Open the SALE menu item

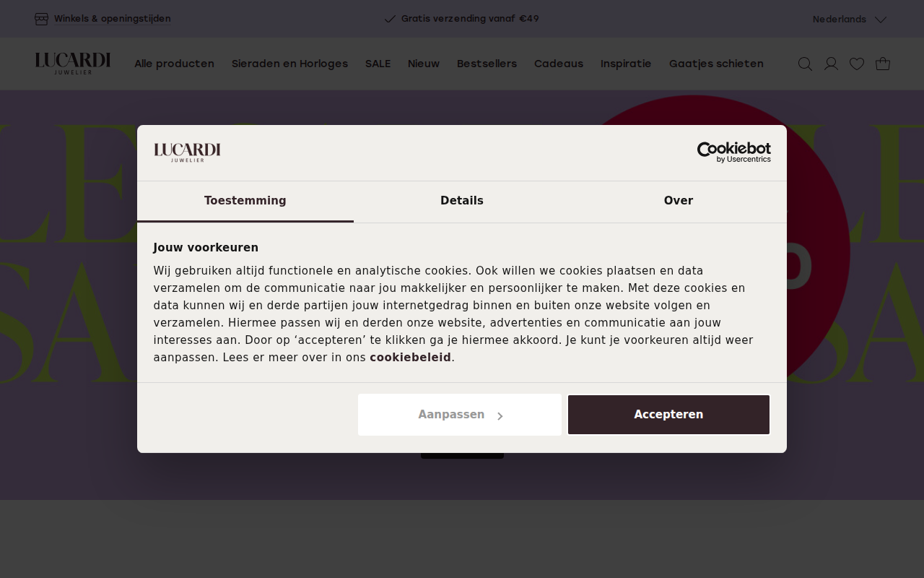pyautogui.click(x=378, y=64)
